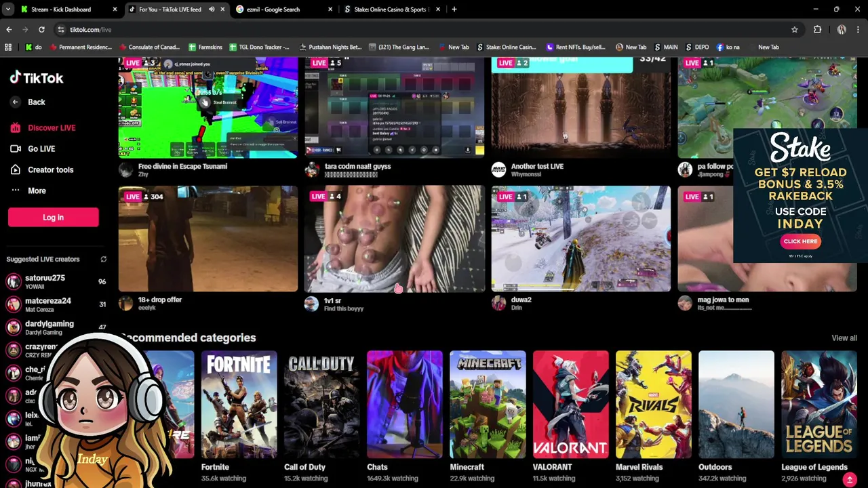
Task: Refresh the Suggested LIVE creators list
Action: (x=103, y=259)
